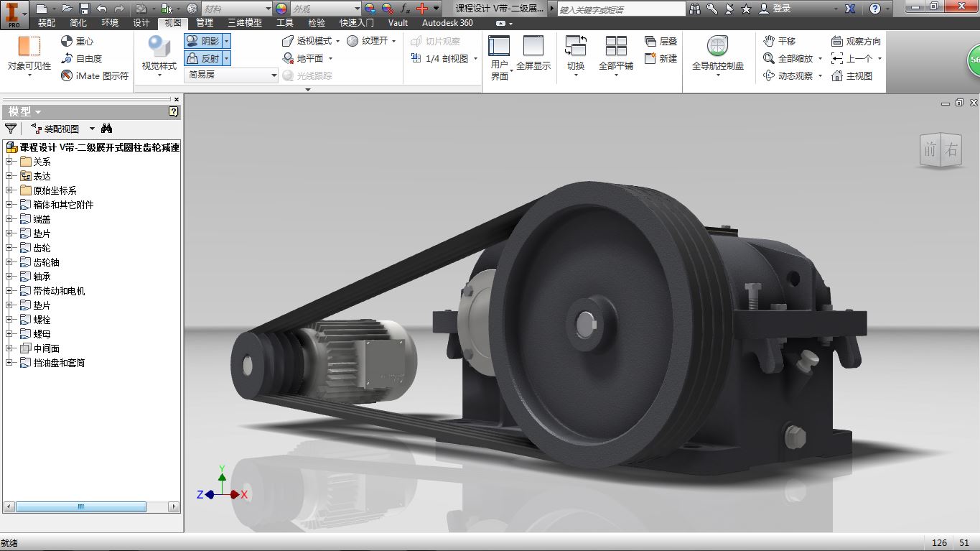980x551 pixels.
Task: Open Object Visibility (对象可见性)
Action: pos(29,56)
